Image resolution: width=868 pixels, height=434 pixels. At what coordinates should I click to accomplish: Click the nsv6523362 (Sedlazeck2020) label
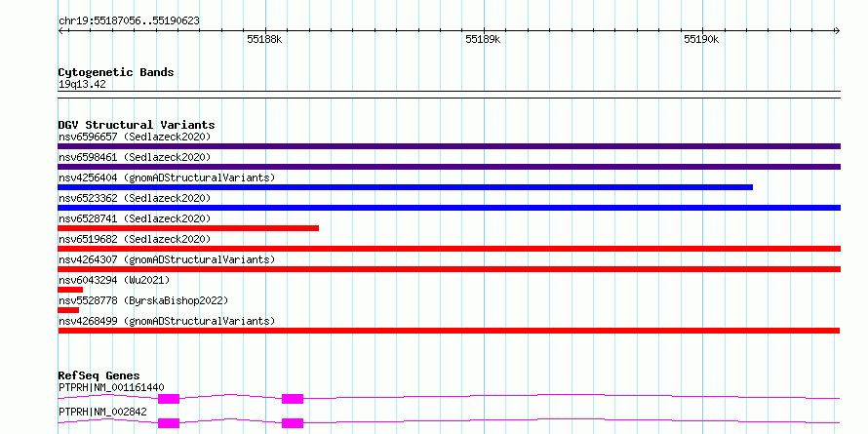[x=135, y=198]
